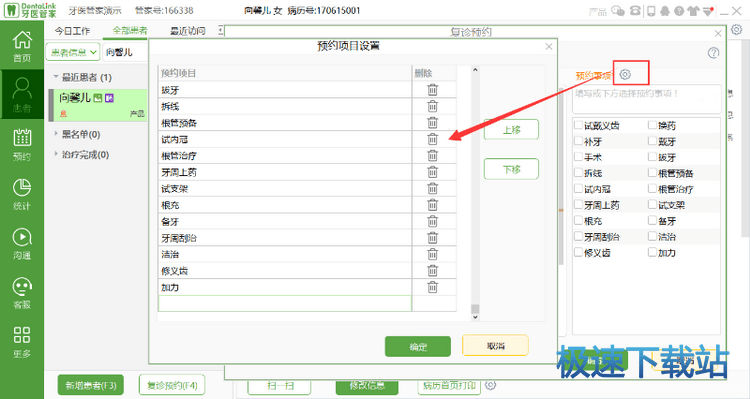Viewport: 750px width, 399px height.
Task: Click the 复诊预约(F4) button
Action: tap(172, 385)
